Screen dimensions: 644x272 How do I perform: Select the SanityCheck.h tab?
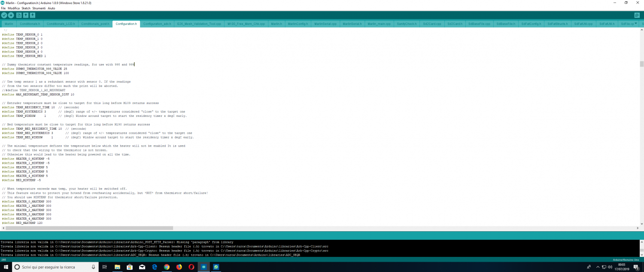(406, 24)
